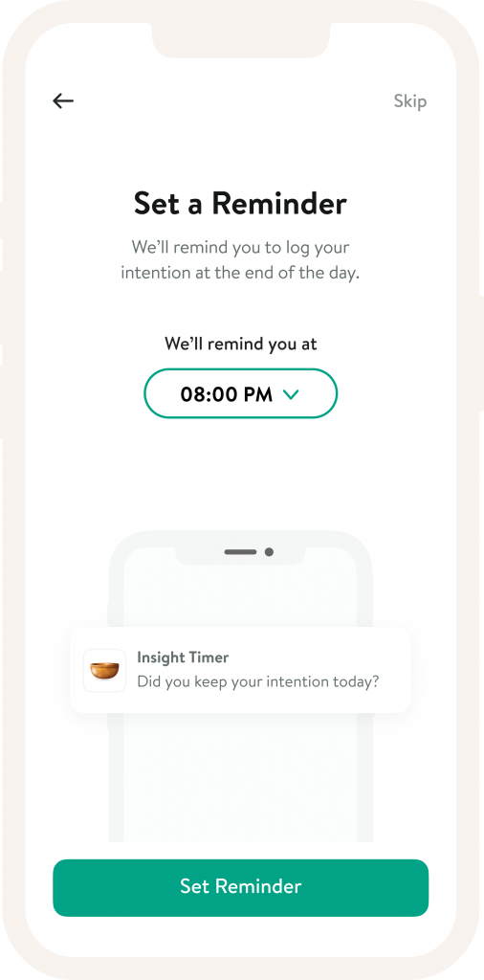The width and height of the screenshot is (484, 980).
Task: Tap the illustrated phone's notch area
Action: click(240, 554)
